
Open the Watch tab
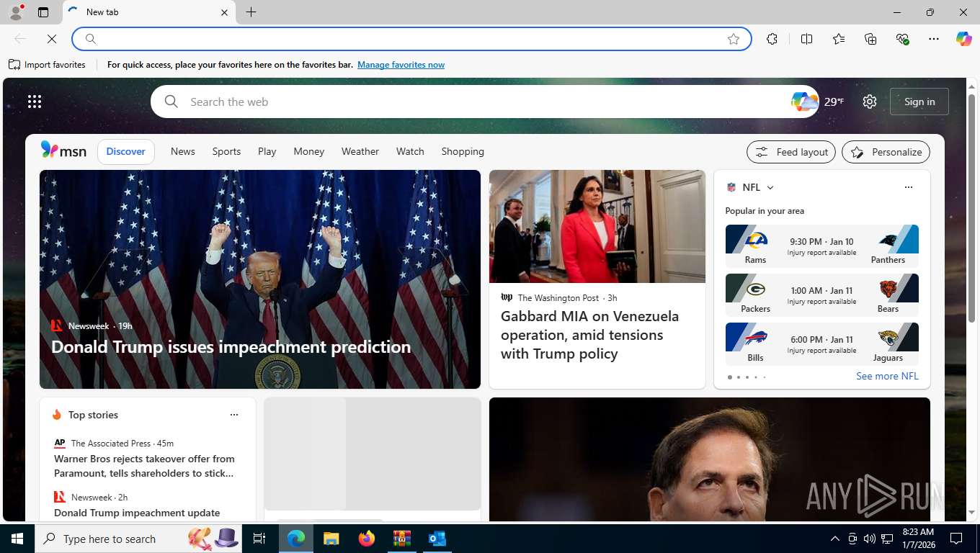410,151
